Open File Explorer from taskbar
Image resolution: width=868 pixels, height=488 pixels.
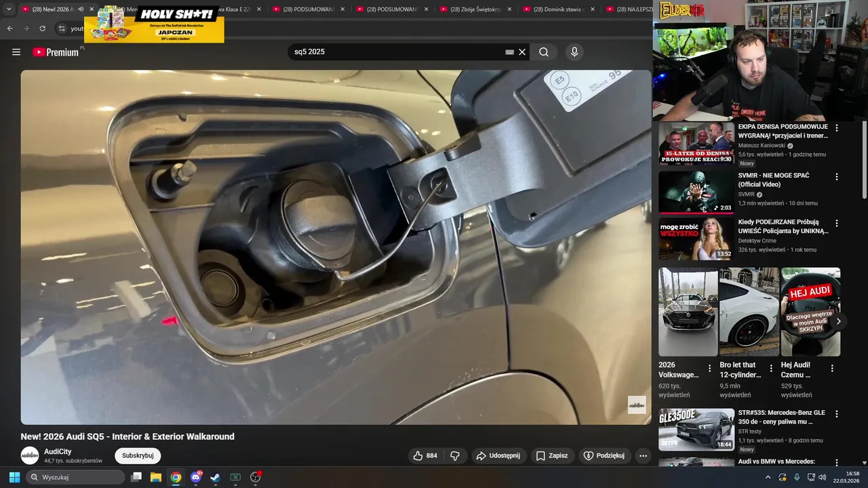[x=156, y=477]
